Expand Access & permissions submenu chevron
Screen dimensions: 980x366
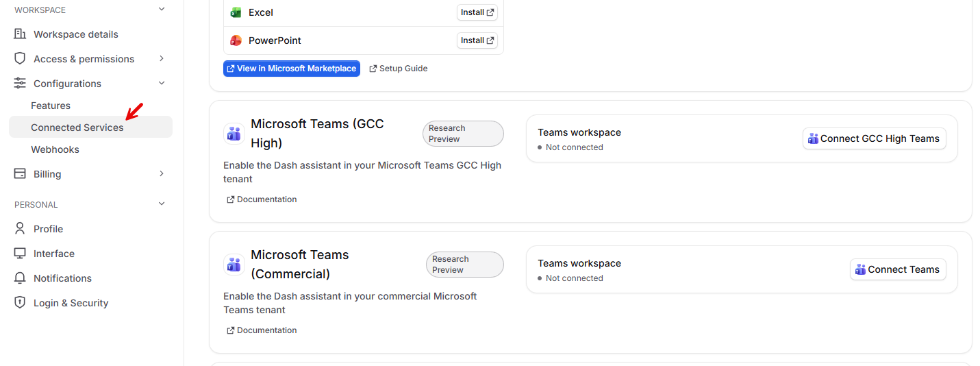tap(162, 59)
